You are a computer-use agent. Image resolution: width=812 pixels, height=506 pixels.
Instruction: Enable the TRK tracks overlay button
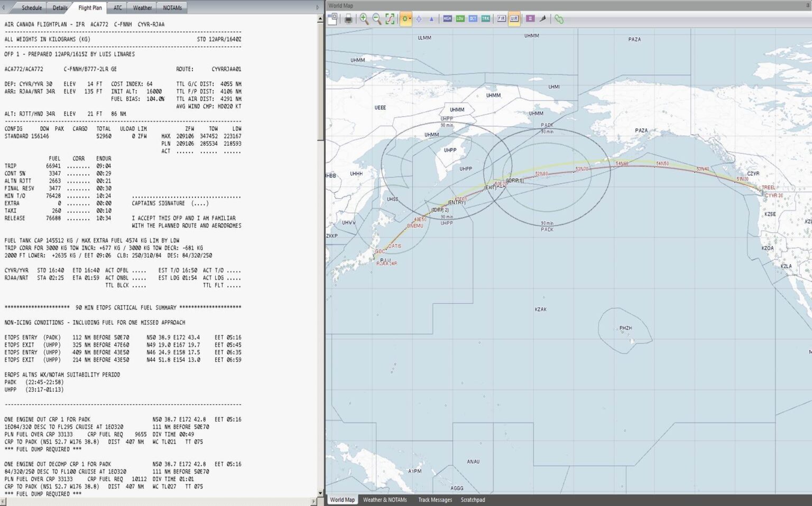(x=485, y=19)
